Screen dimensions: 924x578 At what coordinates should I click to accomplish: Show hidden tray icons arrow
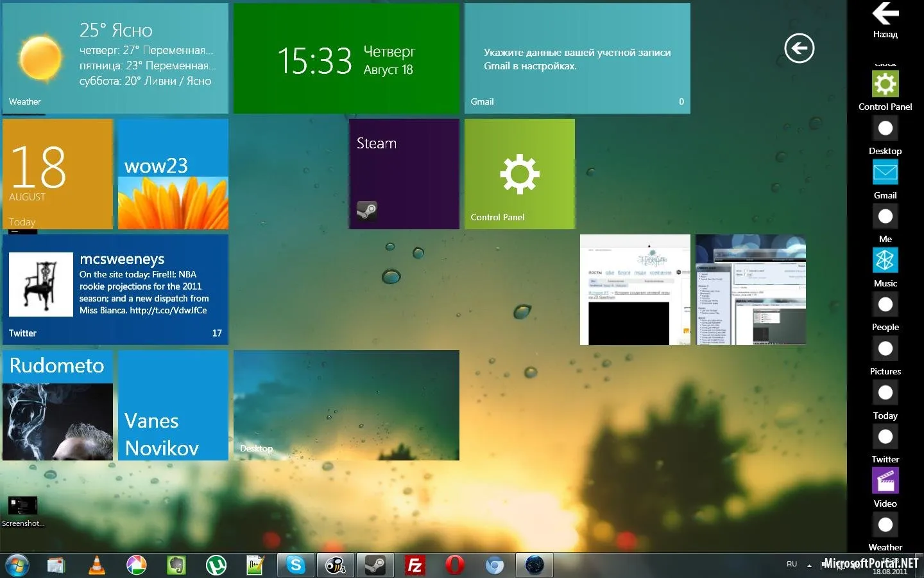point(809,565)
